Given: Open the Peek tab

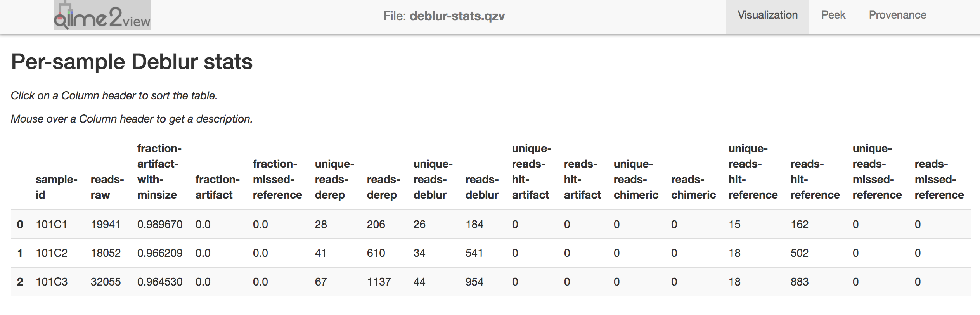Looking at the screenshot, I should click(833, 16).
